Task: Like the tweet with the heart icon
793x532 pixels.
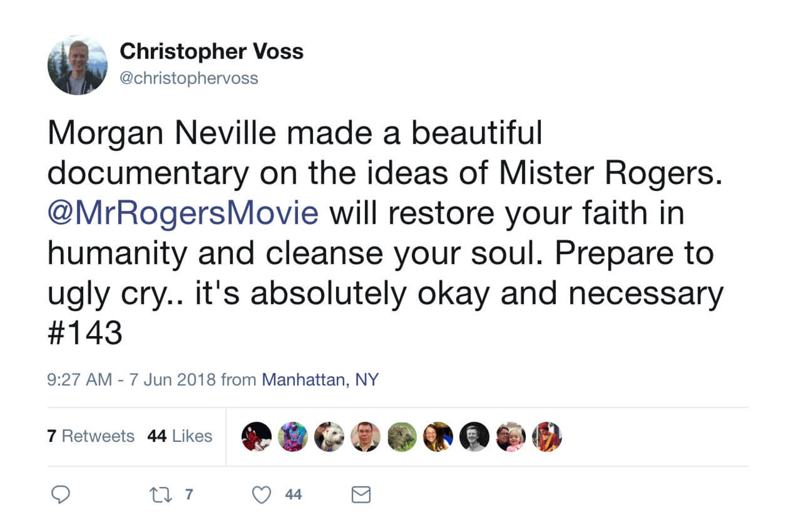Action: 261,495
